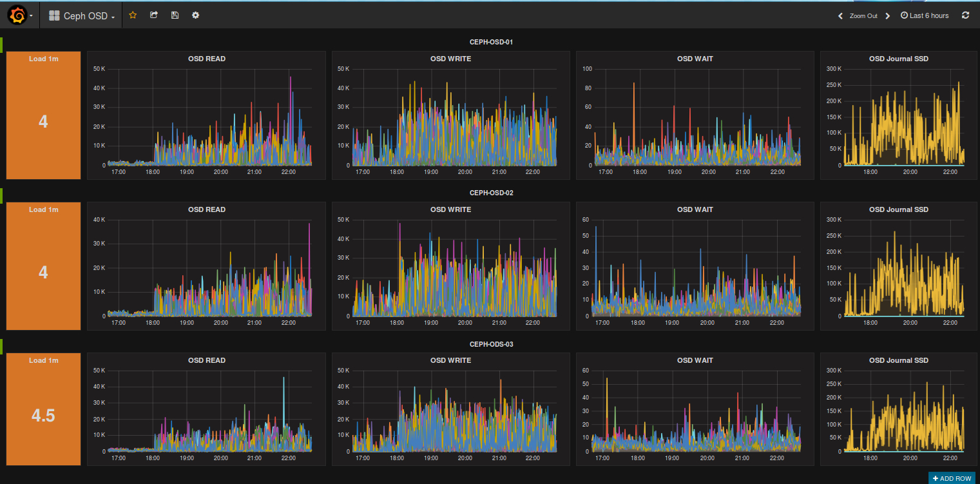Click Load 1m title in CEPH-OSD-02 row
Screen dimensions: 980x484
43,209
